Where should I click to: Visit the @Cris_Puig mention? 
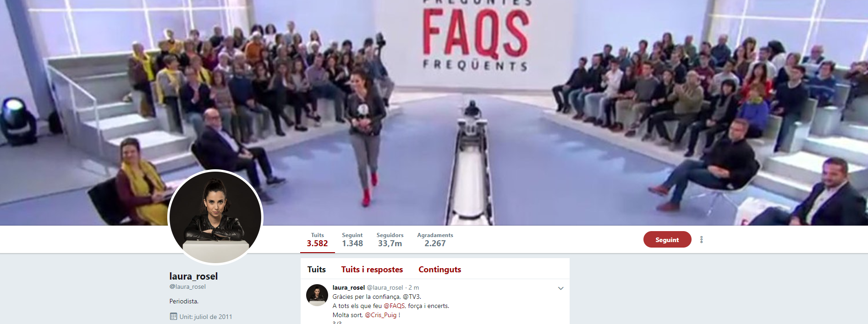point(380,315)
